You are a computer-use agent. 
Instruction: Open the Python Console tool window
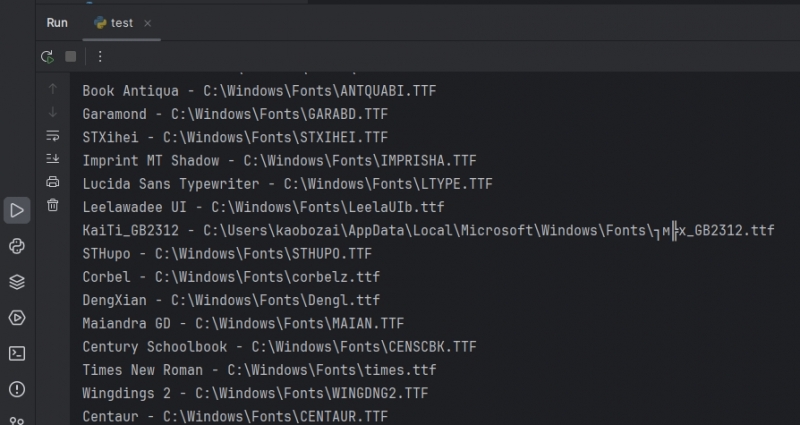click(x=16, y=245)
